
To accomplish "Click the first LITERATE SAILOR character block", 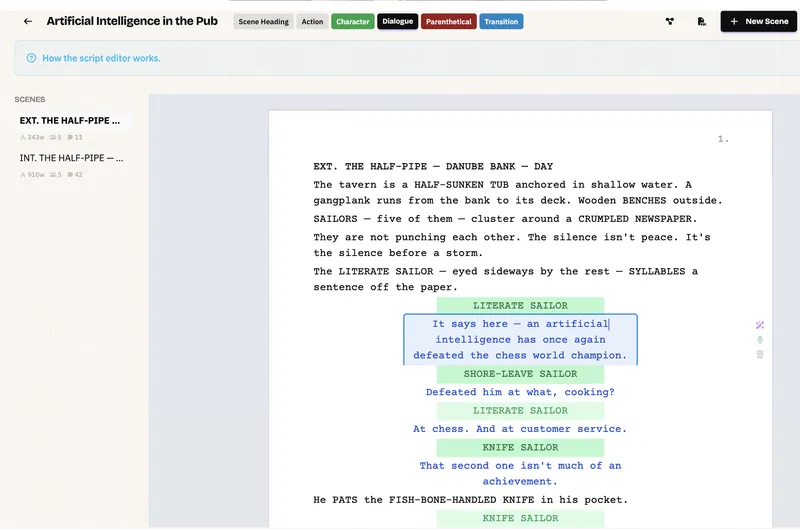I will (x=520, y=306).
